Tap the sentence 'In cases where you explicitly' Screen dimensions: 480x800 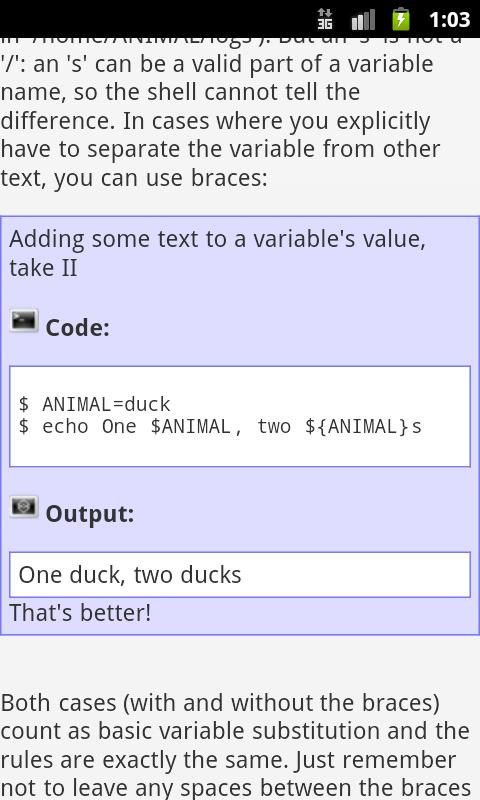[x=276, y=121]
